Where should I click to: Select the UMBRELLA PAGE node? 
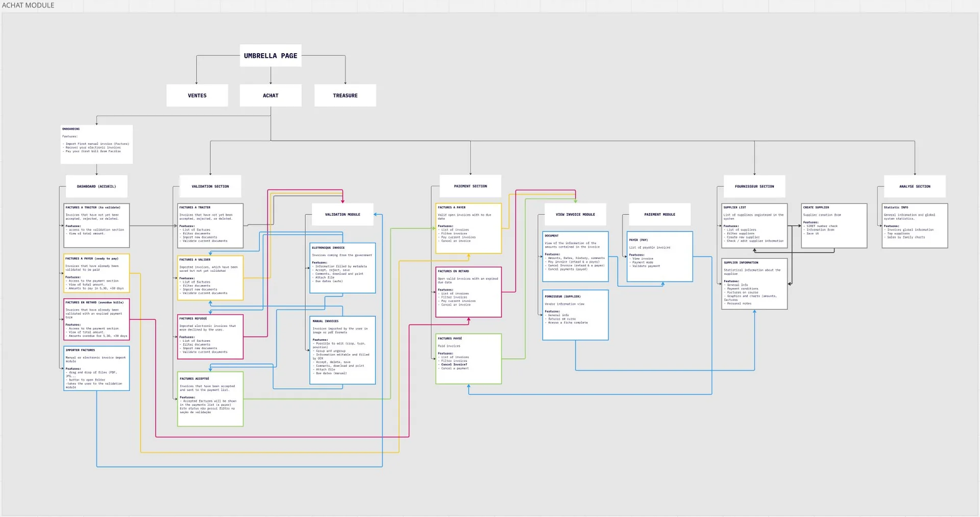tap(271, 56)
